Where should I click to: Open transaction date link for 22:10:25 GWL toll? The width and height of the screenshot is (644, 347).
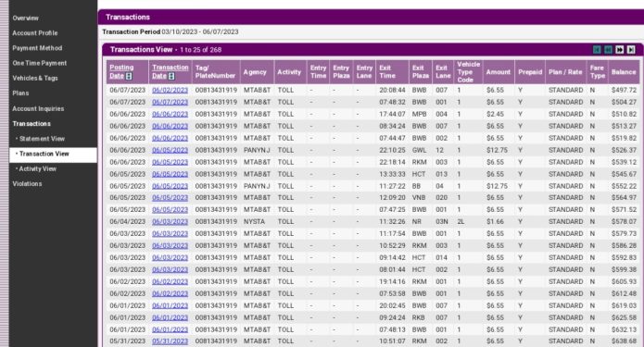tap(170, 150)
